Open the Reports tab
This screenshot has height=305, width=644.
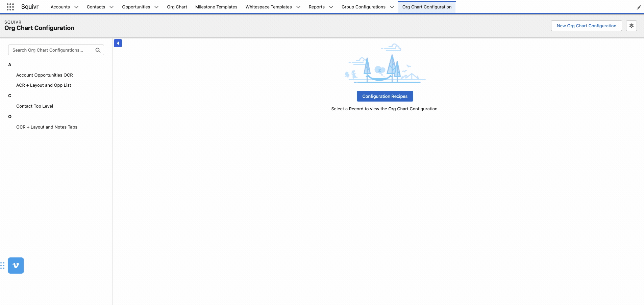[317, 7]
